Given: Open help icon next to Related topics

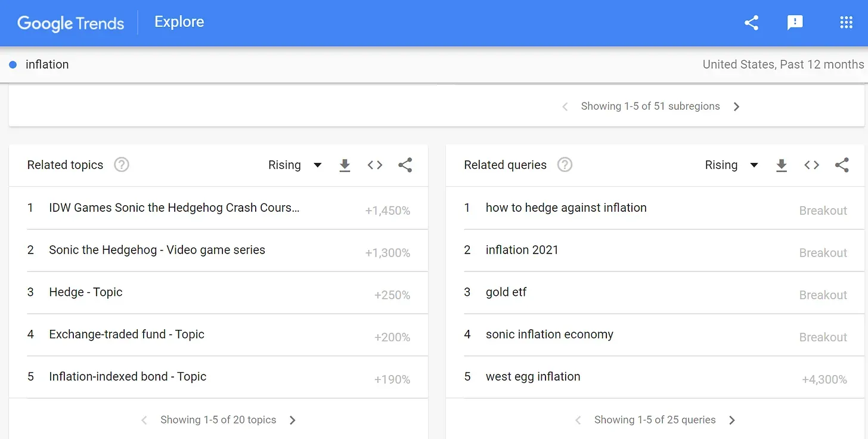Looking at the screenshot, I should 122,165.
